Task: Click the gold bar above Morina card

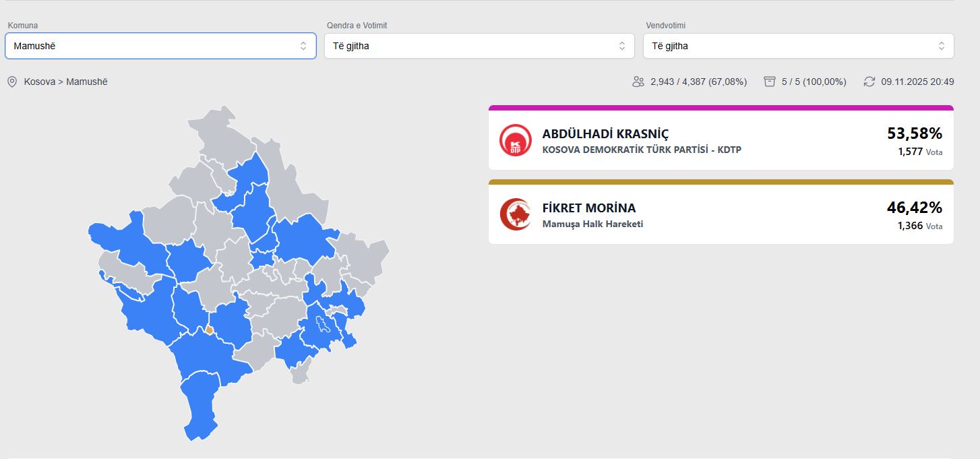Action: tap(721, 182)
